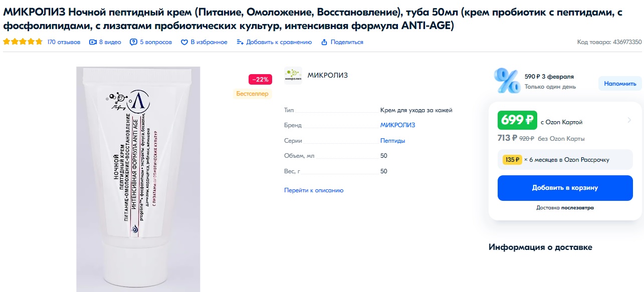Open the Пептиды series link
The height and width of the screenshot is (292, 644).
[392, 141]
